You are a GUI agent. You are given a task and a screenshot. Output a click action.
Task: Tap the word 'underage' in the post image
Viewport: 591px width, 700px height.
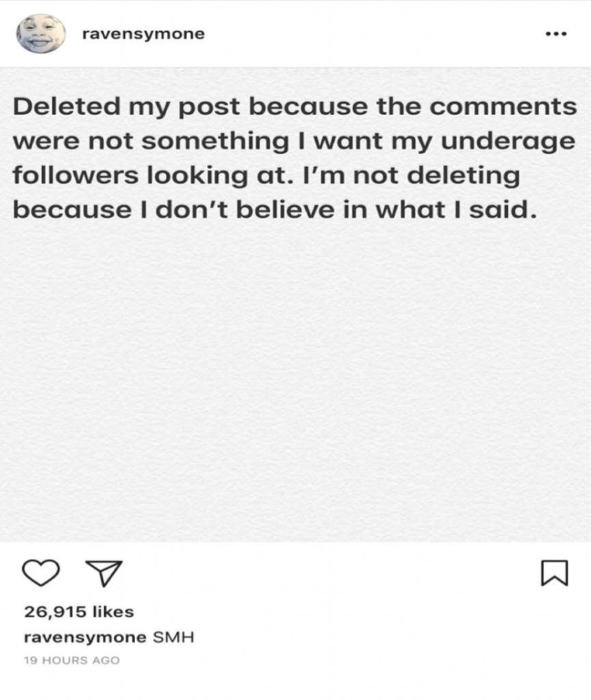click(x=508, y=142)
